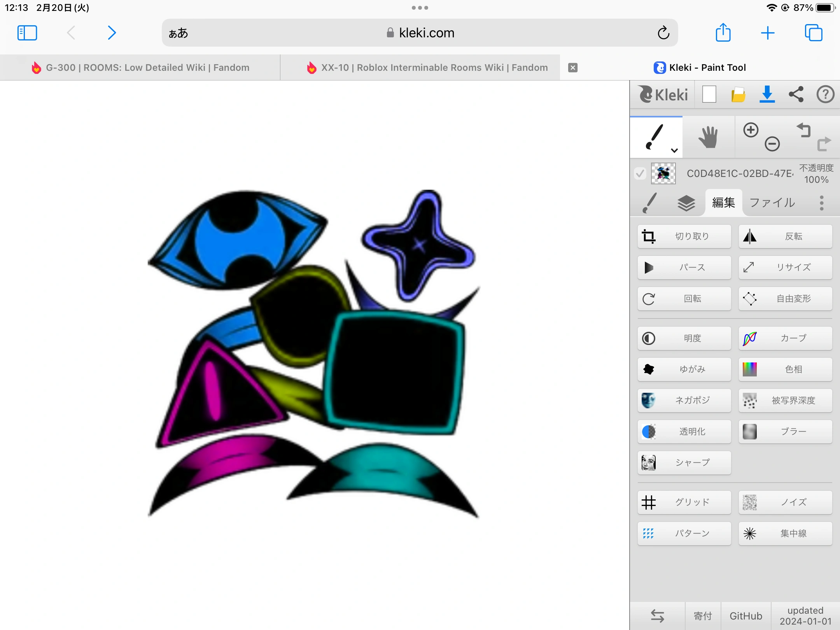The image size is (840, 630).
Task: Open the 色相 hue adjustment
Action: 785,369
